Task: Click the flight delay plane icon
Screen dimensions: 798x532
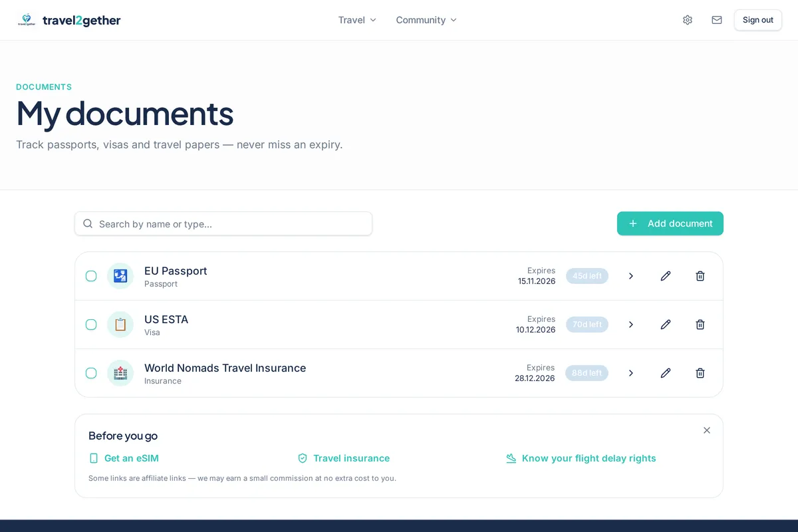Action: (511, 458)
